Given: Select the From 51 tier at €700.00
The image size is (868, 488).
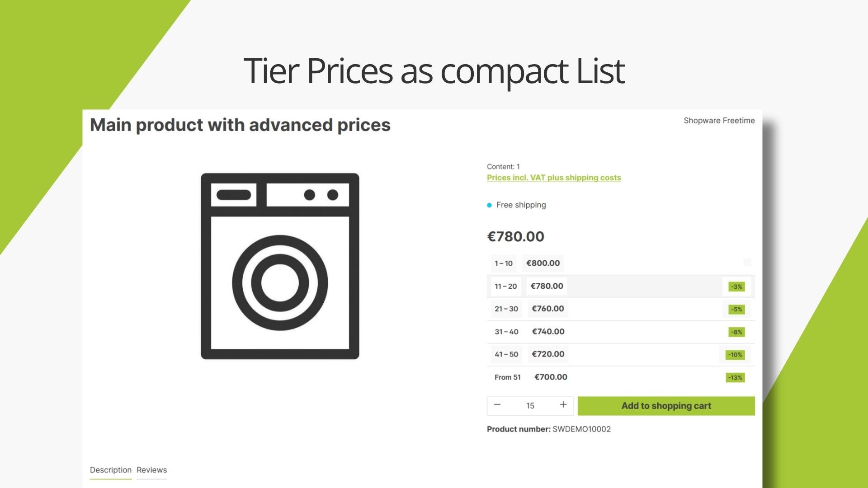Looking at the screenshot, I should coord(621,377).
